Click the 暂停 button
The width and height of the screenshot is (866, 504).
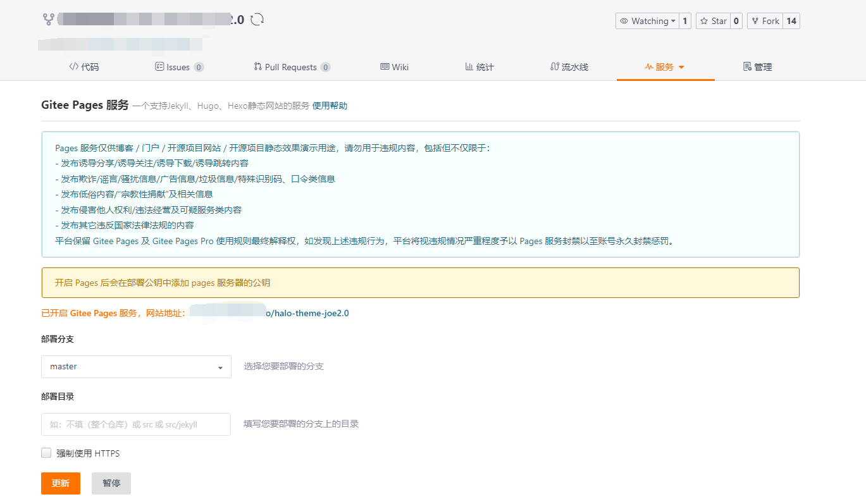pyautogui.click(x=111, y=483)
